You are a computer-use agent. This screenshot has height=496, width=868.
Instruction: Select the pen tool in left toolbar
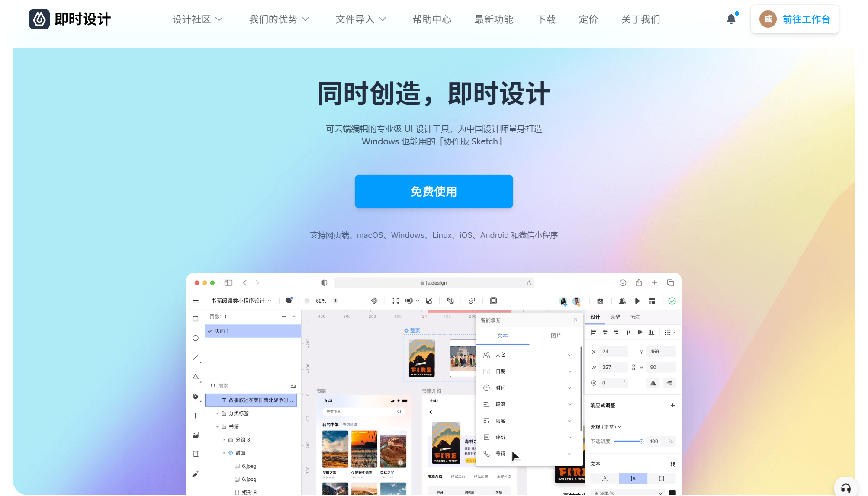point(196,397)
